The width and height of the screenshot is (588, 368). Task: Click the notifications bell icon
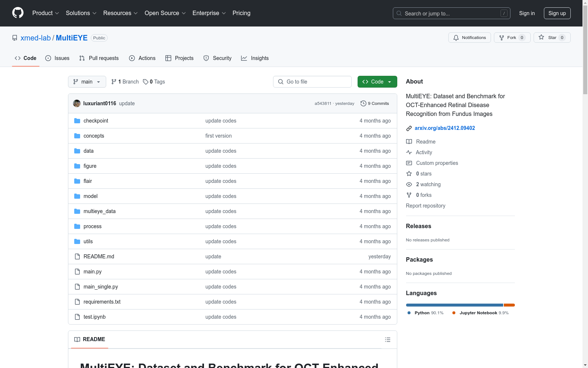(x=456, y=38)
